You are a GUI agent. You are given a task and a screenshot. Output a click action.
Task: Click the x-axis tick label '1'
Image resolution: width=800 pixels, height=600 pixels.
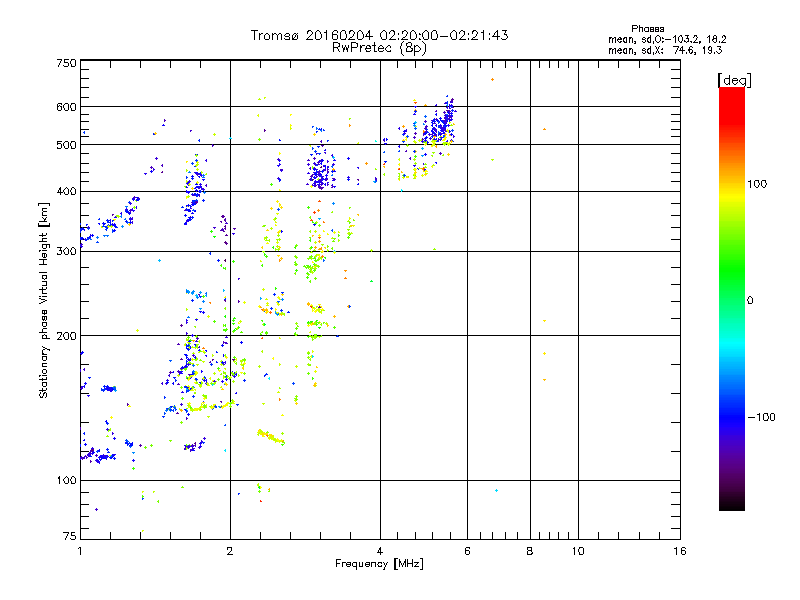(x=80, y=551)
